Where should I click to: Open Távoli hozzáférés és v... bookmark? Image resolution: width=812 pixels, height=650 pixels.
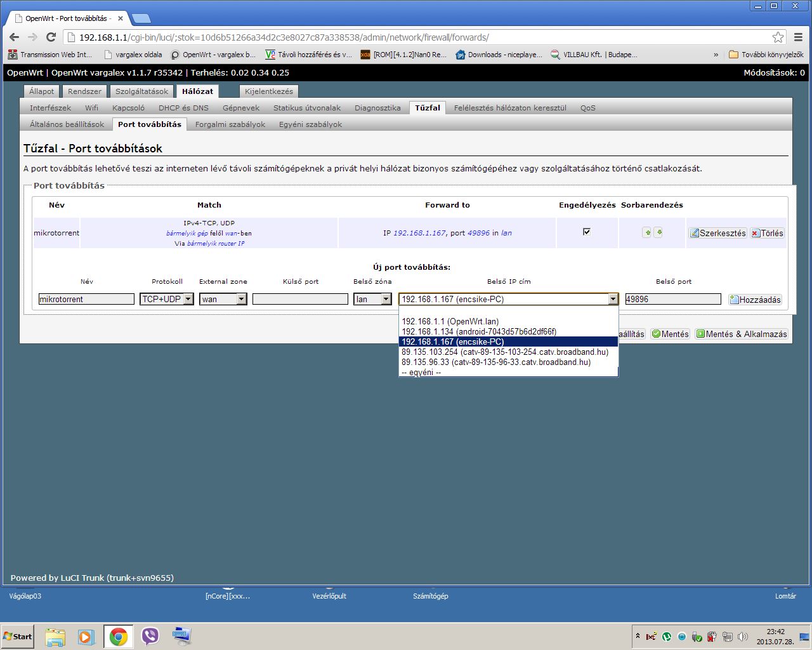tap(308, 55)
